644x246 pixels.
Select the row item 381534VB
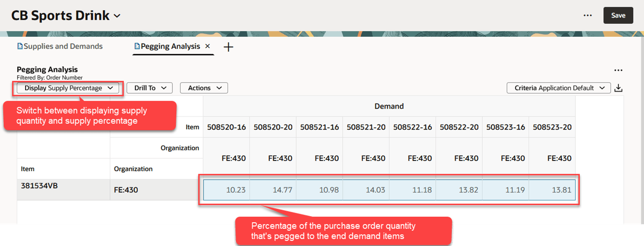(64, 190)
